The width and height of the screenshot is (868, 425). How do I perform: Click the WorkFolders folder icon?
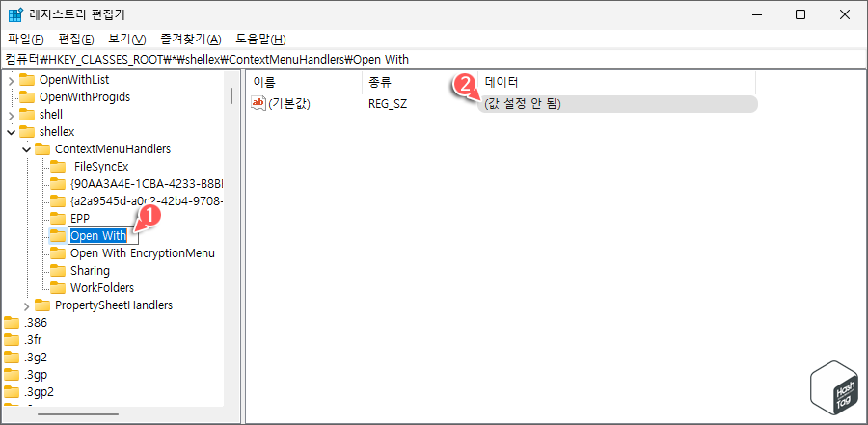(58, 288)
